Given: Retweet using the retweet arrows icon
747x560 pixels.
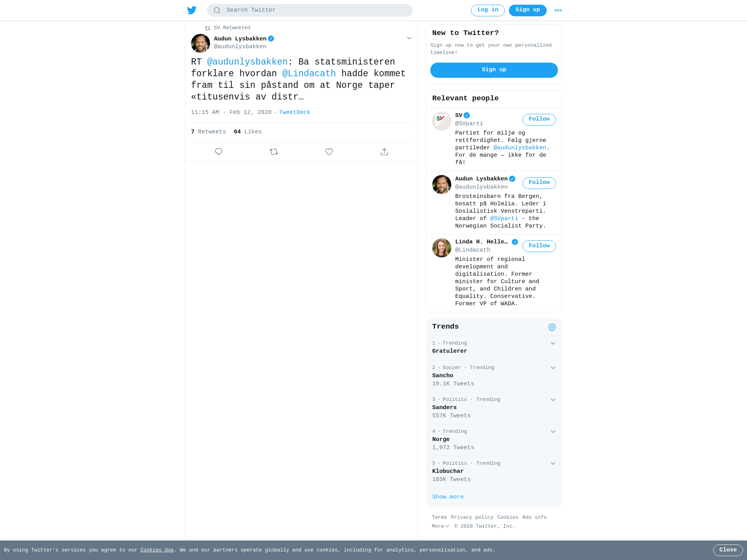Looking at the screenshot, I should (274, 152).
